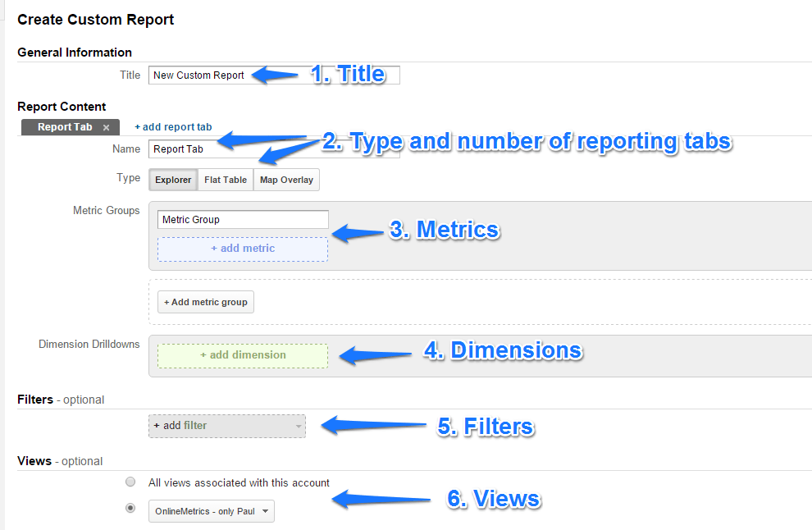Screen dimensions: 812x530
Task: Open + add report tab link
Action: (172, 126)
